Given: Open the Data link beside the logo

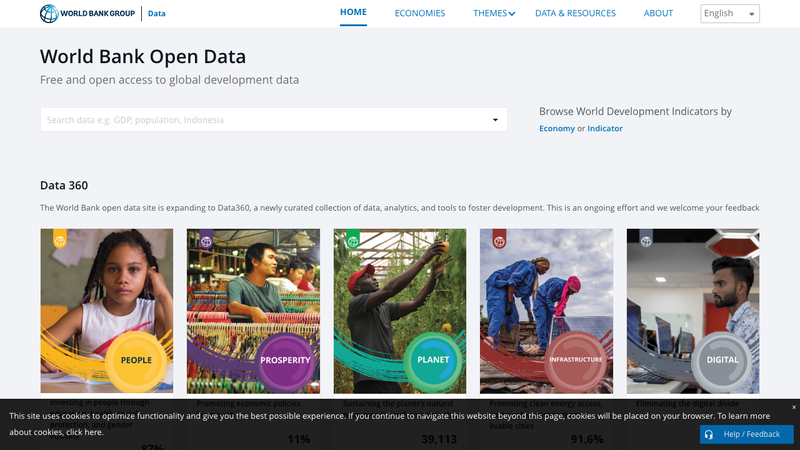Looking at the screenshot, I should click(157, 13).
